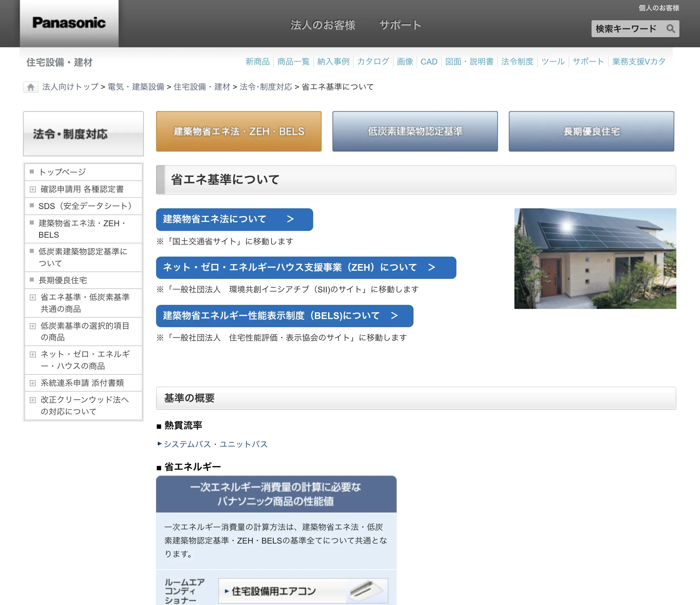Image resolution: width=700 pixels, height=605 pixels.
Task: Expand 改正クリーンウッド法への対応 plus icon
Action: (33, 400)
